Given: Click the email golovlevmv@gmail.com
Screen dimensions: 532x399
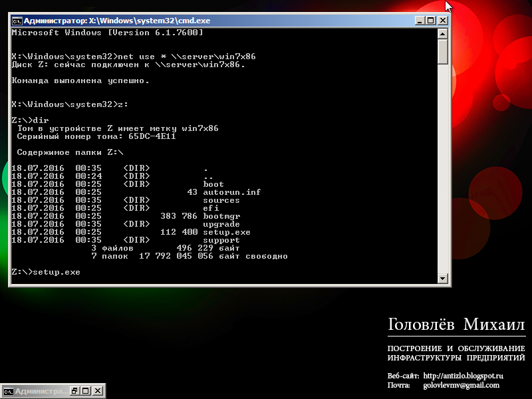Looking at the screenshot, I should tap(461, 385).
